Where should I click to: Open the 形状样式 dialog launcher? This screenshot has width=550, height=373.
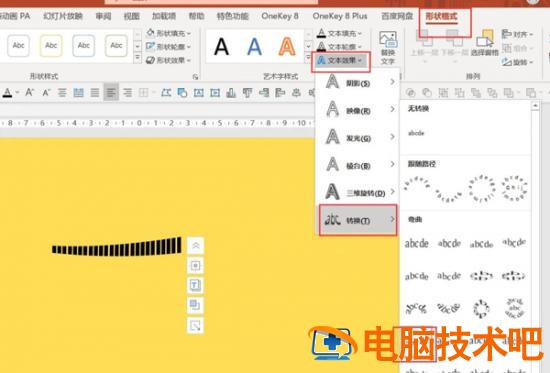coord(195,77)
